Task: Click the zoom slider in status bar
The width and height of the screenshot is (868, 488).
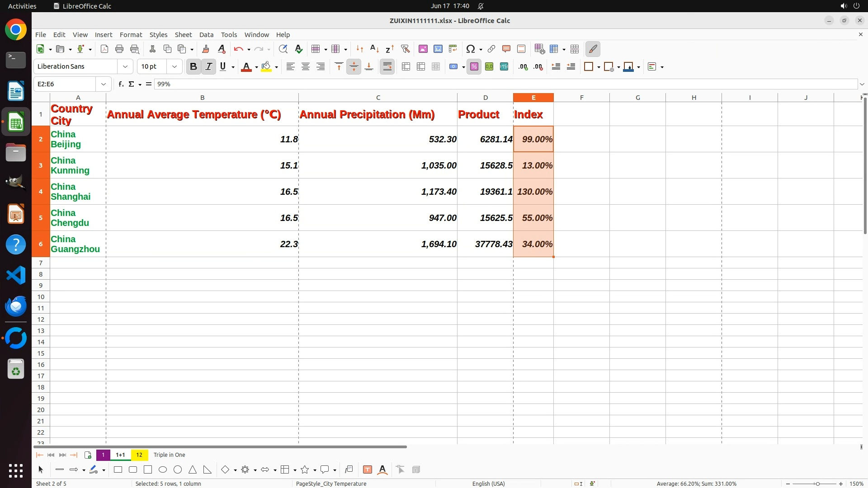Action: point(817,484)
